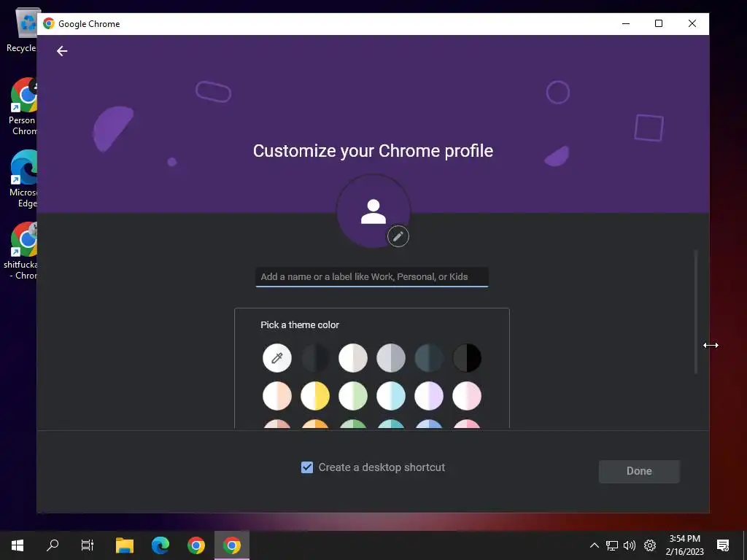The image size is (747, 560).
Task: Pick the dark grey theme color
Action: click(x=315, y=357)
